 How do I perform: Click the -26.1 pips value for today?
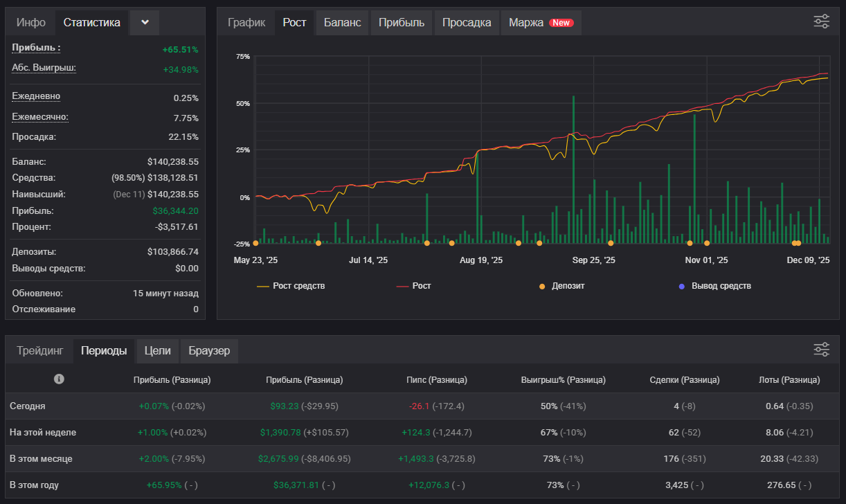(x=420, y=406)
